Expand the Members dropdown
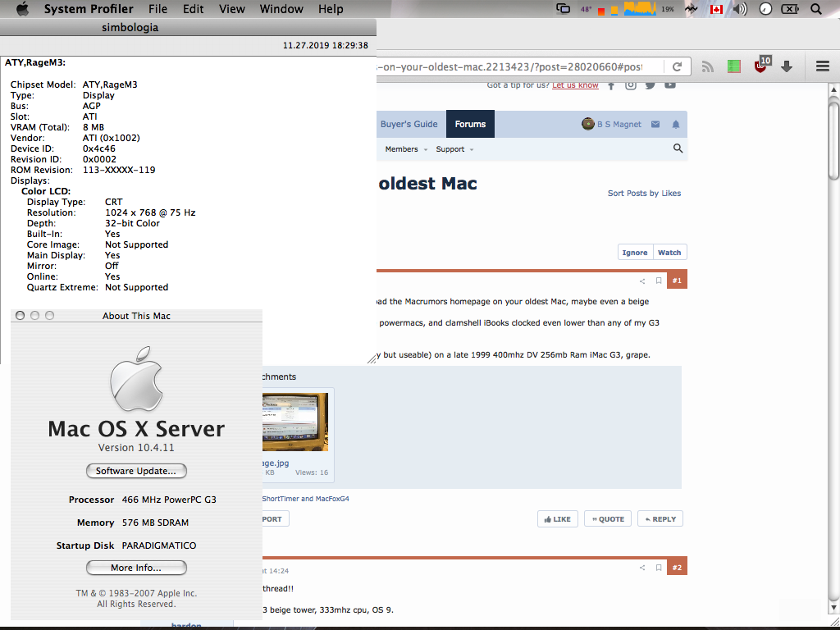 tap(407, 149)
